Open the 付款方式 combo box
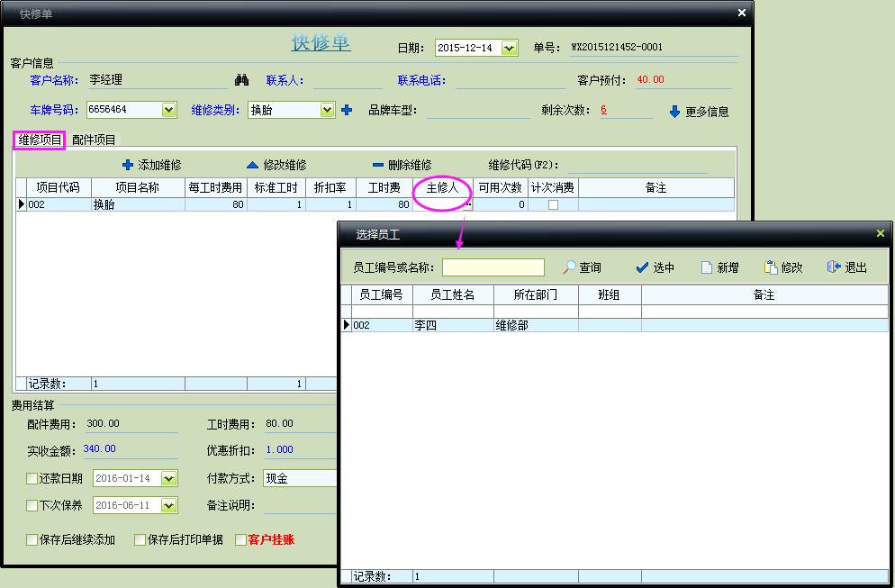This screenshot has width=895, height=588. click(300, 478)
